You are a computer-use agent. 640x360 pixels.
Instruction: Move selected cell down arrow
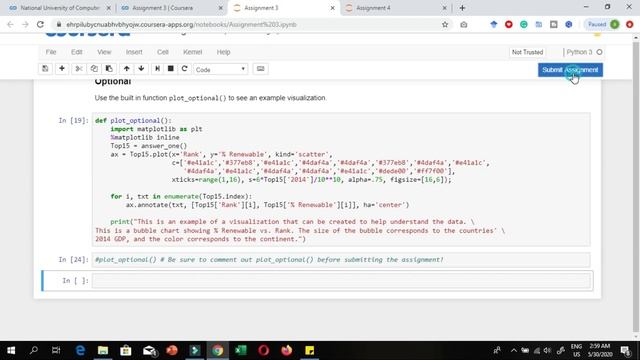pos(141,69)
